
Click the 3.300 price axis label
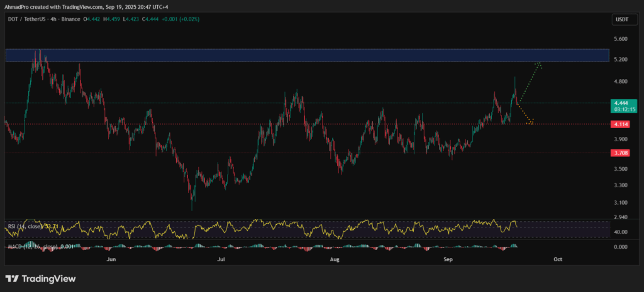click(621, 185)
